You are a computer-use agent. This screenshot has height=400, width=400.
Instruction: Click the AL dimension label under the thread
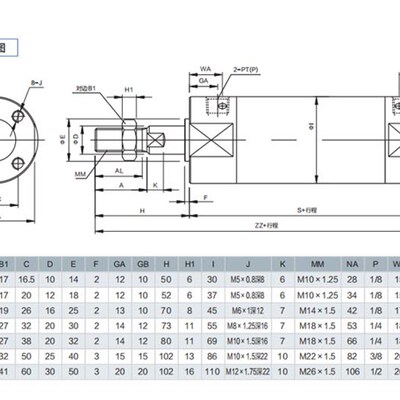119,171
